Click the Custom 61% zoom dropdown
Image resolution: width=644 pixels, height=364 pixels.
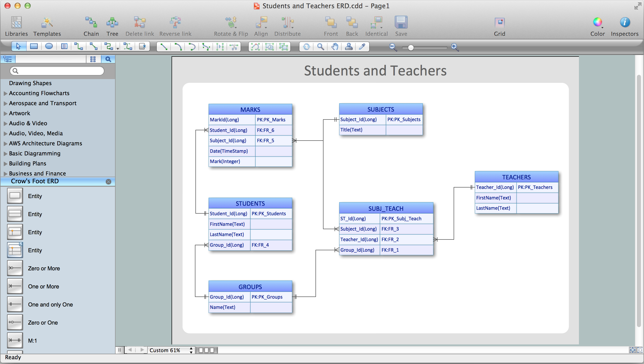point(170,350)
